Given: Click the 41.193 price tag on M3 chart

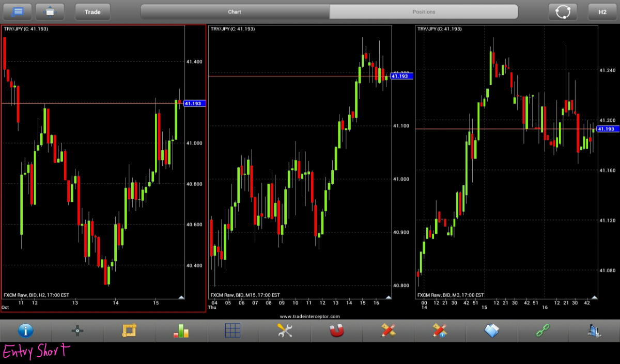Looking at the screenshot, I should 608,129.
